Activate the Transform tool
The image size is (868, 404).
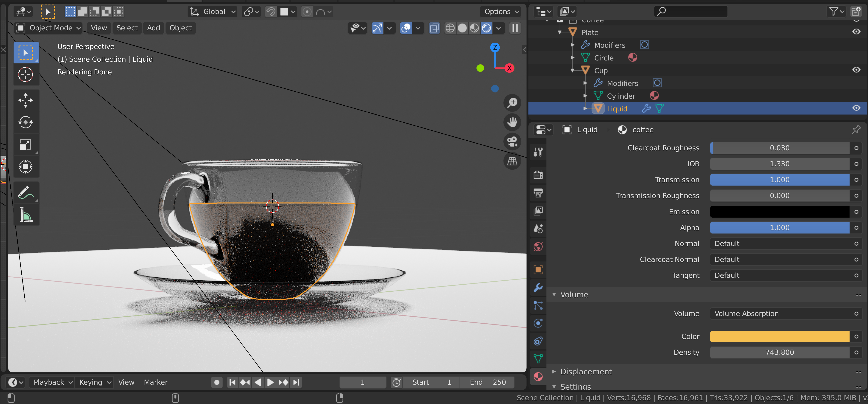click(x=26, y=167)
